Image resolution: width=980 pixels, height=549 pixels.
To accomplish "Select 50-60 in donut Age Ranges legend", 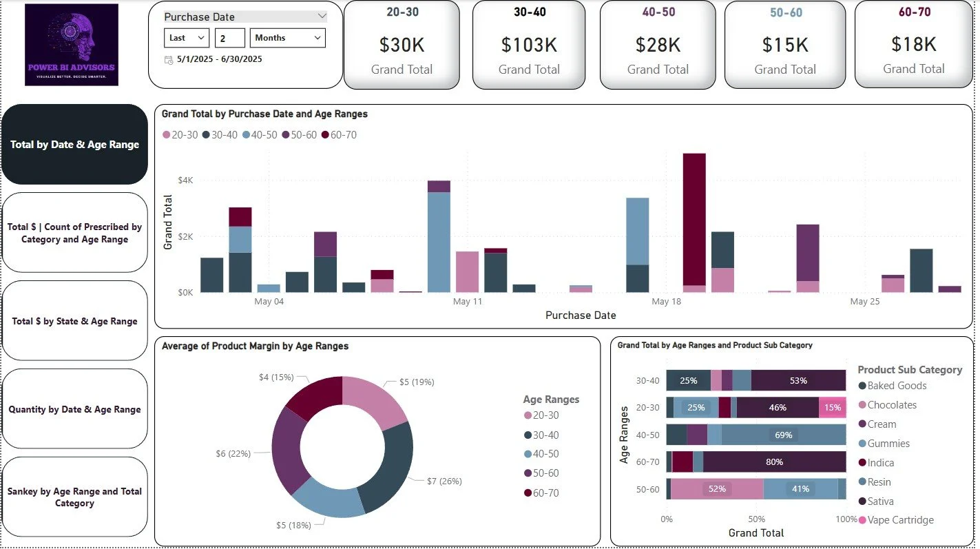I will click(x=541, y=473).
